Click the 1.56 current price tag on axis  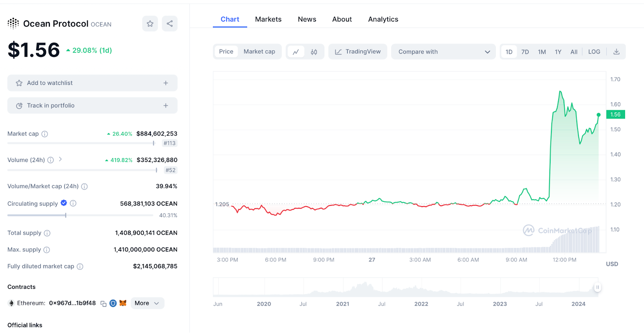click(x=615, y=115)
